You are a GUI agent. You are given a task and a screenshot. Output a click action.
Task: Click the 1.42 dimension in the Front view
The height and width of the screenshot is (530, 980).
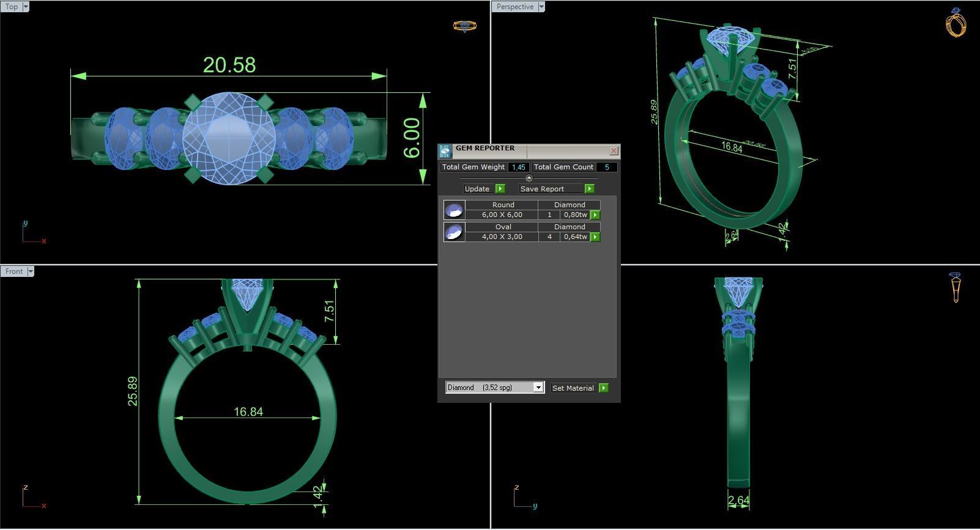click(x=317, y=497)
